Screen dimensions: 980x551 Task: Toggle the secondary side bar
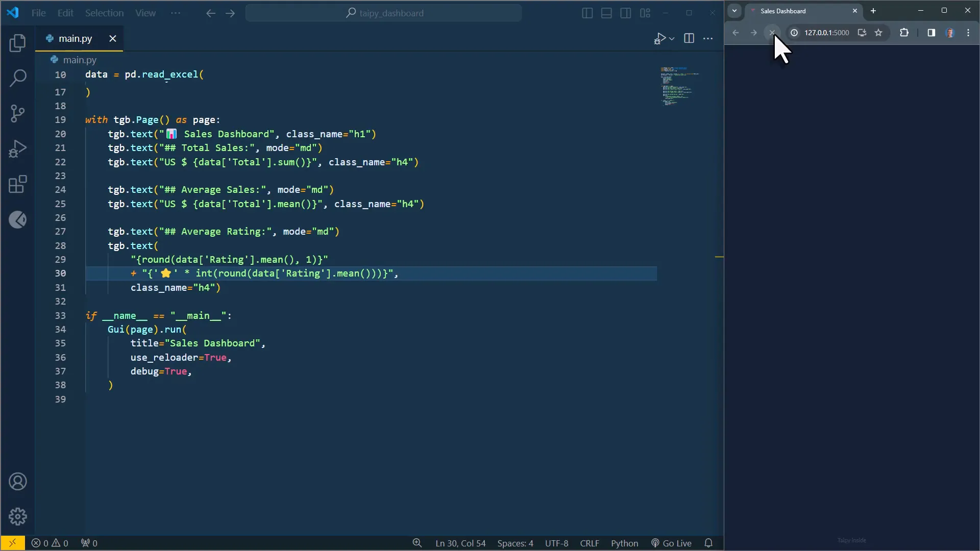[x=625, y=13]
